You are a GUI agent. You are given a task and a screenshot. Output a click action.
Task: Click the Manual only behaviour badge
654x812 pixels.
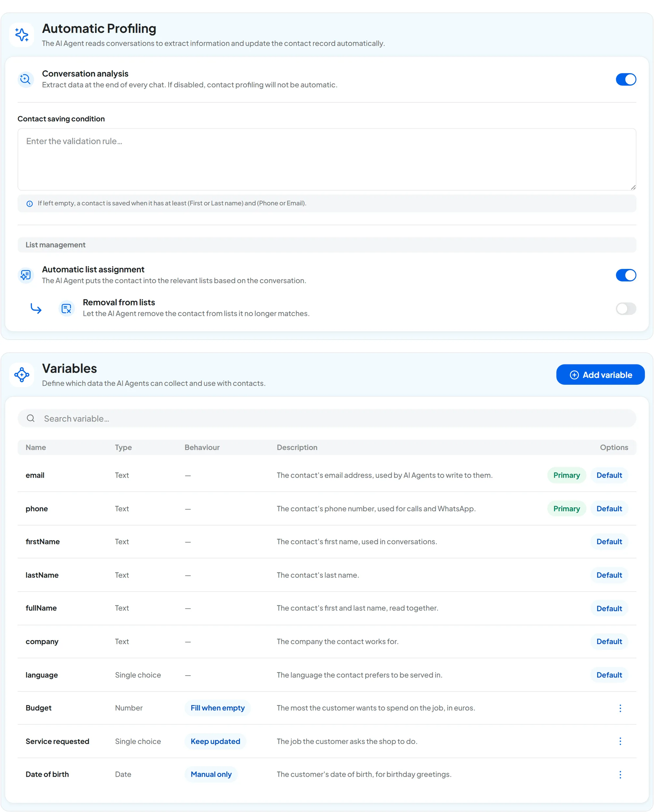(211, 774)
